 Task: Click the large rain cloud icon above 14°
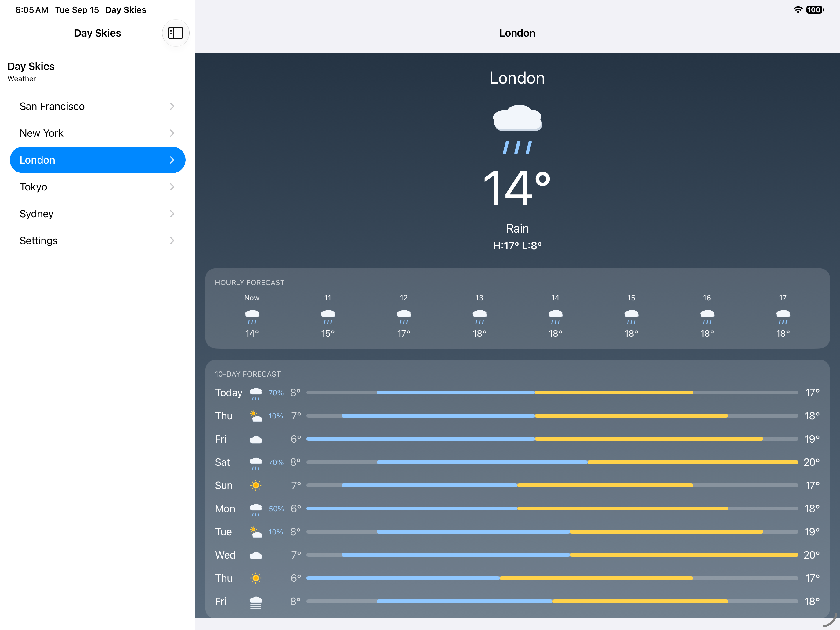click(x=517, y=129)
